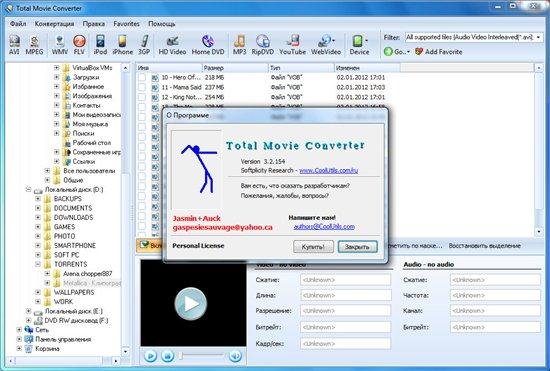Open the Home DVD conversion

208,45
